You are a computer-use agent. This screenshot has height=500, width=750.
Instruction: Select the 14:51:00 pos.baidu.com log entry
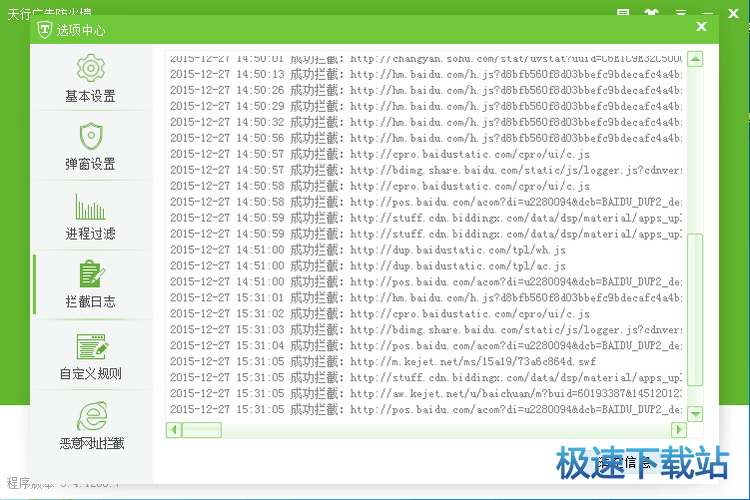point(426,282)
